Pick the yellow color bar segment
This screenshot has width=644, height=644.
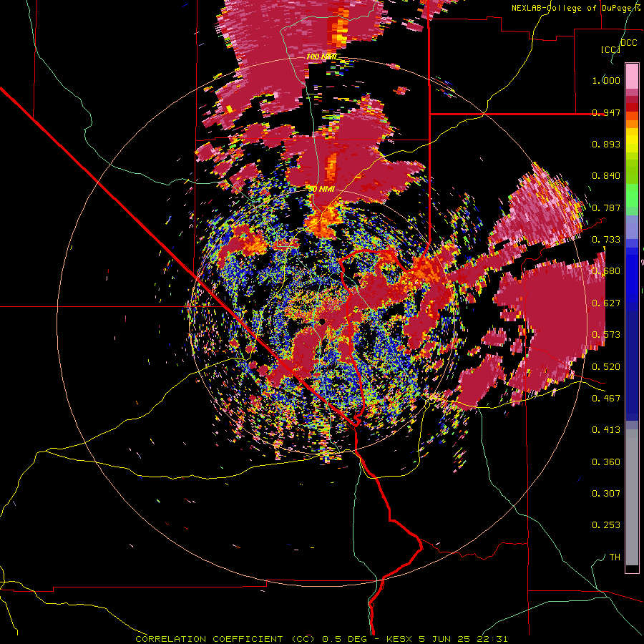[632, 140]
